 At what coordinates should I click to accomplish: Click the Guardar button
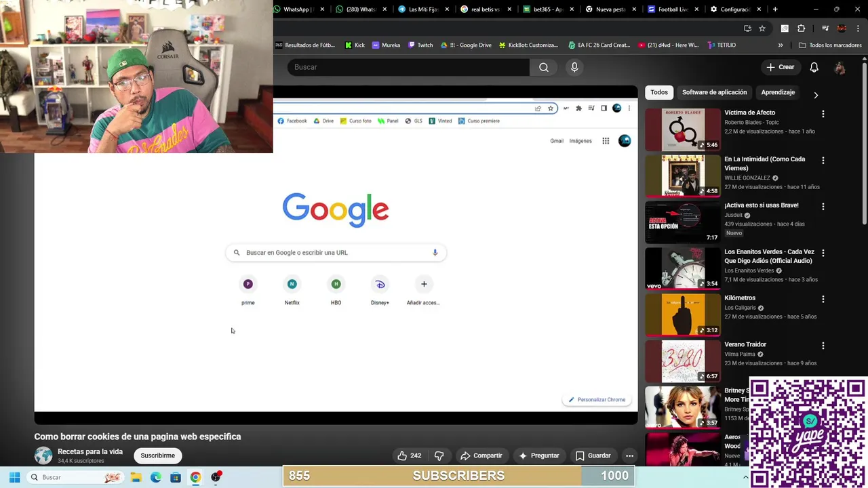[x=593, y=455]
